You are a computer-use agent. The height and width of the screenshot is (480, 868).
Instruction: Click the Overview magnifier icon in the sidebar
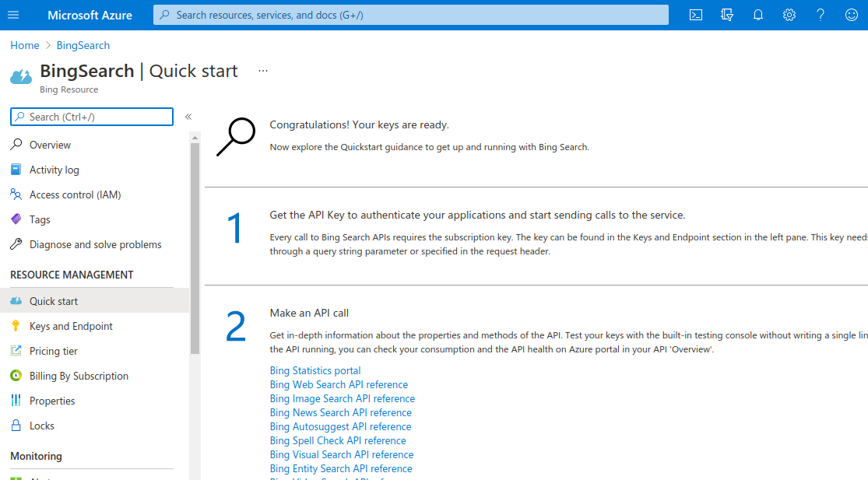pos(16,145)
